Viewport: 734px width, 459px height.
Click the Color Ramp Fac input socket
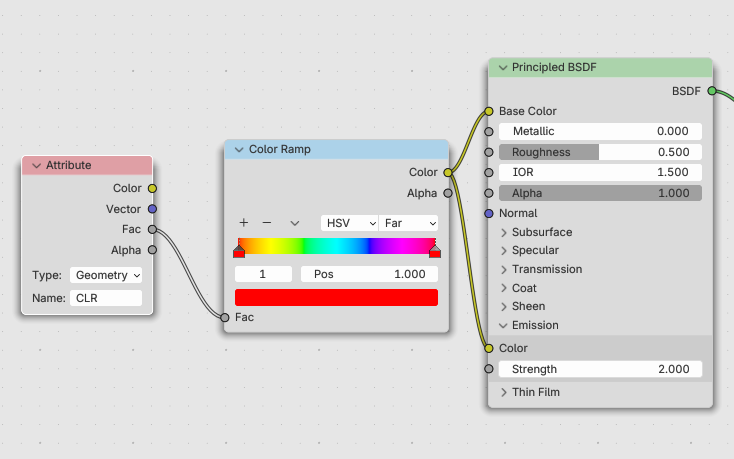click(x=225, y=318)
